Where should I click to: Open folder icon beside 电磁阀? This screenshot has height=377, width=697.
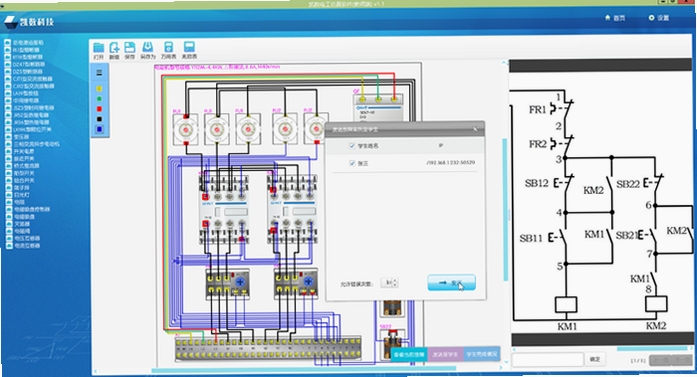click(x=8, y=231)
